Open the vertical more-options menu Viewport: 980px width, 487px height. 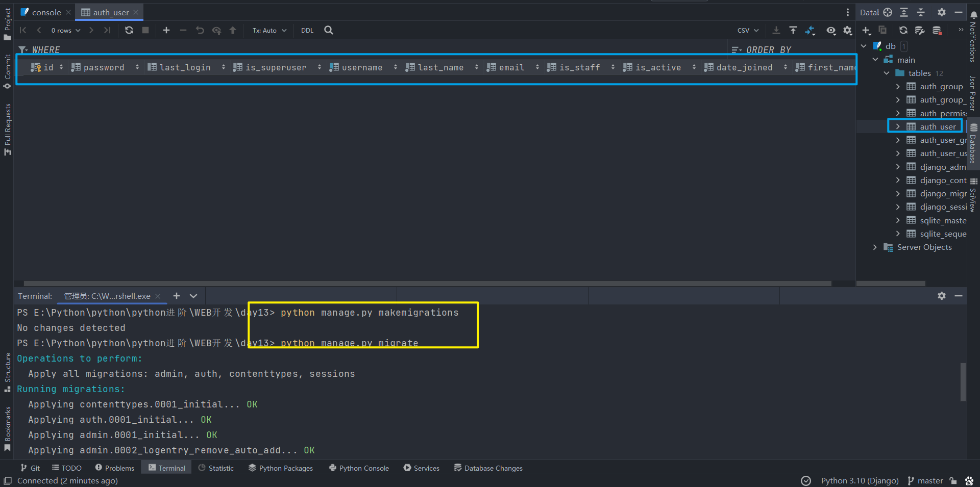pyautogui.click(x=848, y=12)
